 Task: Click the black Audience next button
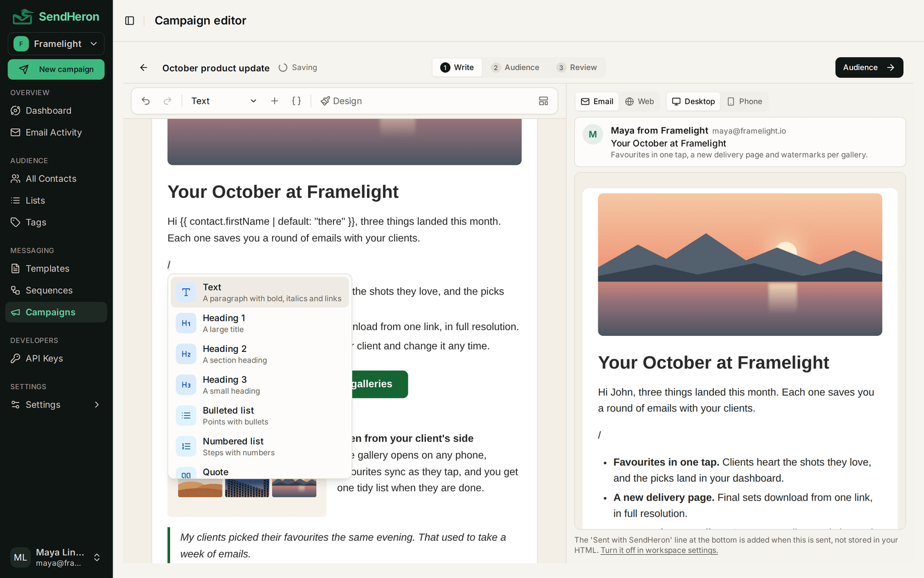tap(869, 67)
